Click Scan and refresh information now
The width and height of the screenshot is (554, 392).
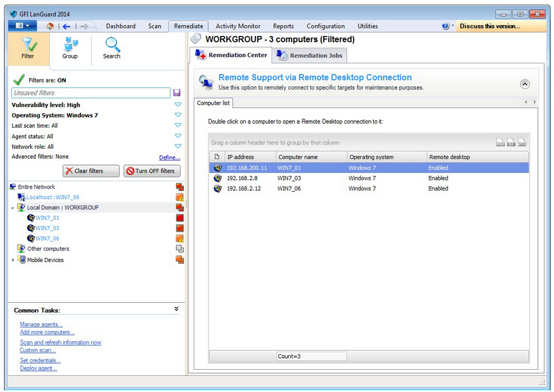tap(60, 342)
